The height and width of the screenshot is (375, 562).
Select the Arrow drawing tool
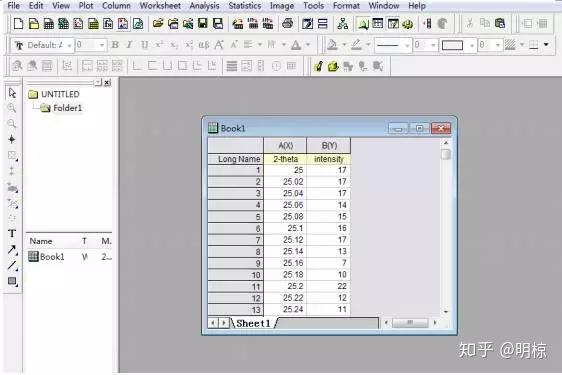point(12,250)
